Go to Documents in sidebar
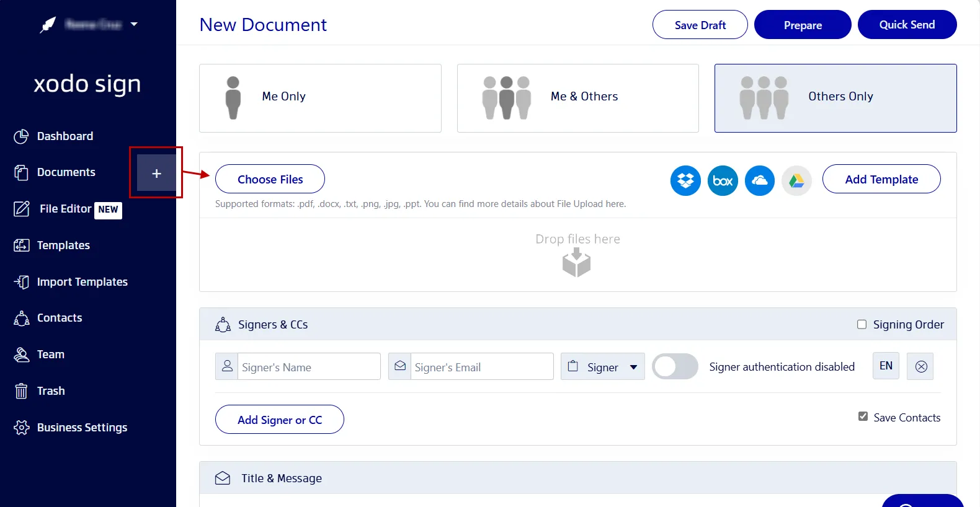The image size is (980, 507). 66,172
